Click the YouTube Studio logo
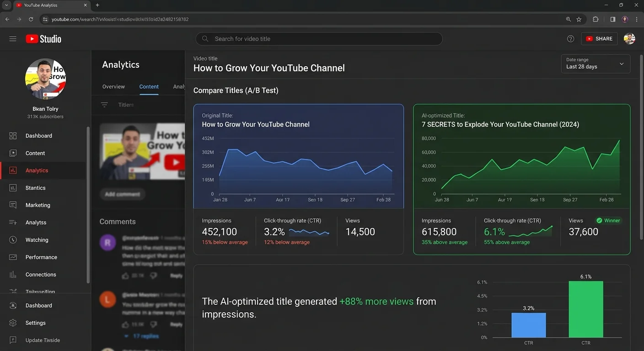Viewport: 644px width, 351px height. click(43, 39)
